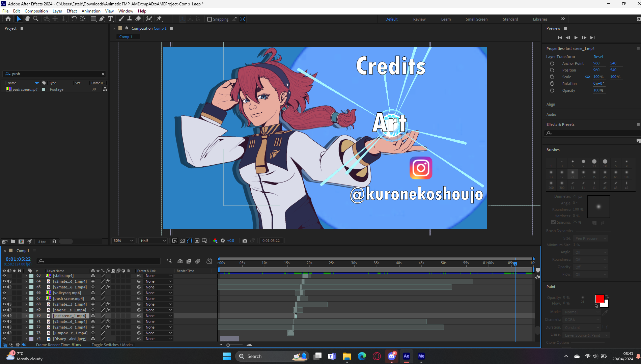Hide the Disney jpeg layer 74
The width and height of the screenshot is (641, 364).
(4, 339)
